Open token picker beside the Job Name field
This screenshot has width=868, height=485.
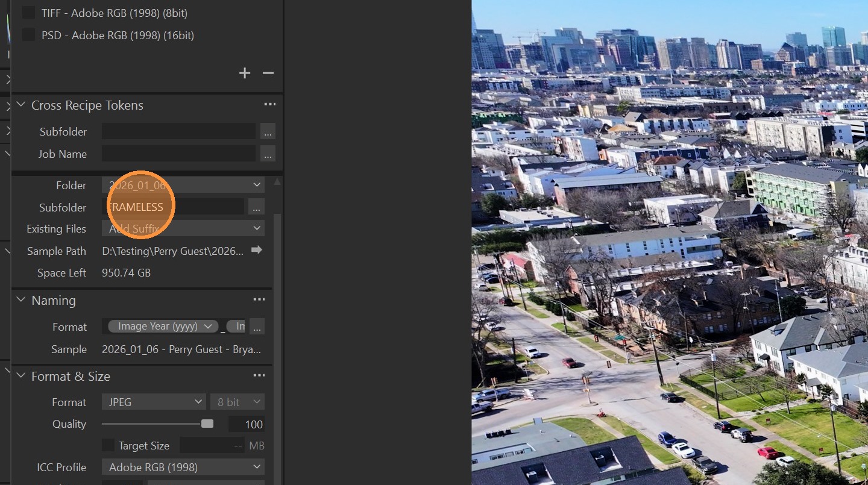pyautogui.click(x=268, y=154)
